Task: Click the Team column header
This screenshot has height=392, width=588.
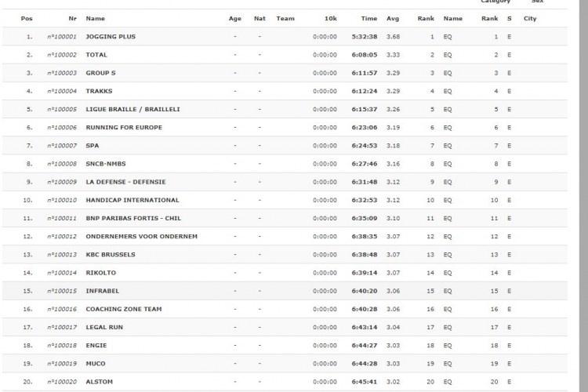Action: (x=285, y=18)
